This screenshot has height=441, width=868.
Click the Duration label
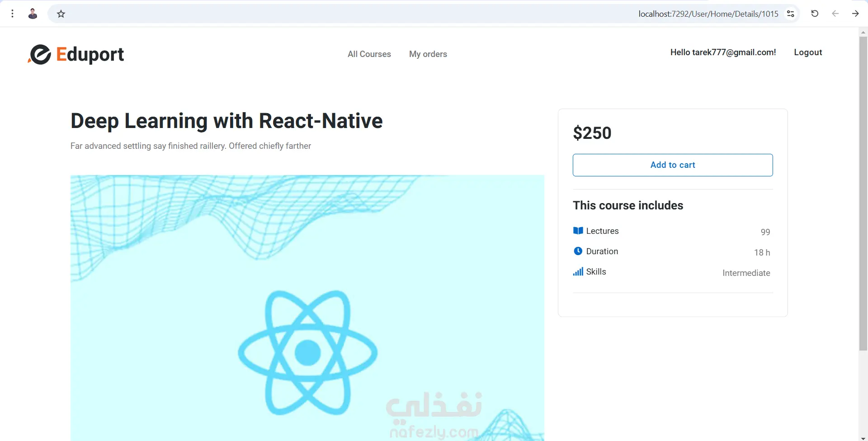coord(602,251)
